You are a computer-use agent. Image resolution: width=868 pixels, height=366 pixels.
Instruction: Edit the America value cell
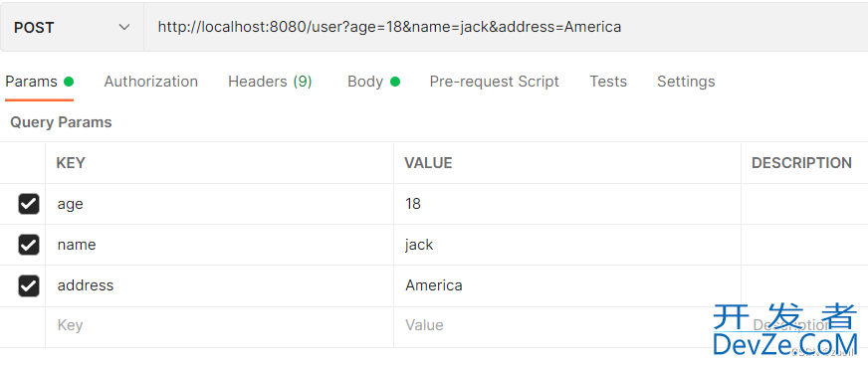[x=567, y=285]
